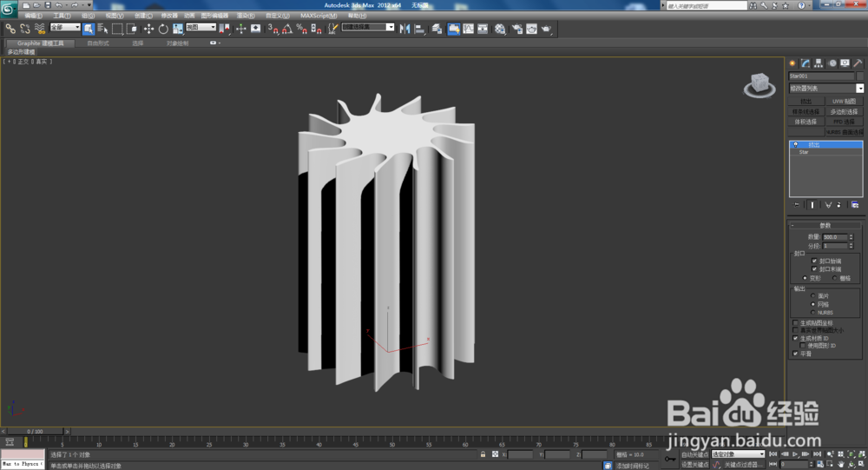Click the timeline slider showing 0 / 100
Screen dimensions: 868x470
pyautogui.click(x=36, y=431)
